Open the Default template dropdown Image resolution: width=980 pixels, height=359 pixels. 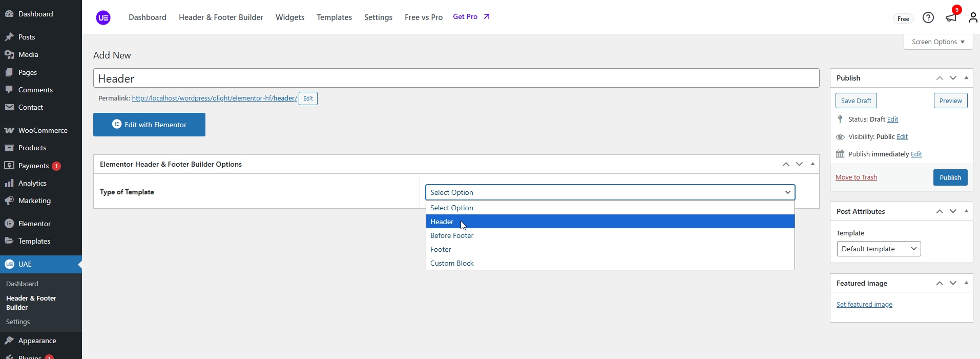pyautogui.click(x=878, y=249)
